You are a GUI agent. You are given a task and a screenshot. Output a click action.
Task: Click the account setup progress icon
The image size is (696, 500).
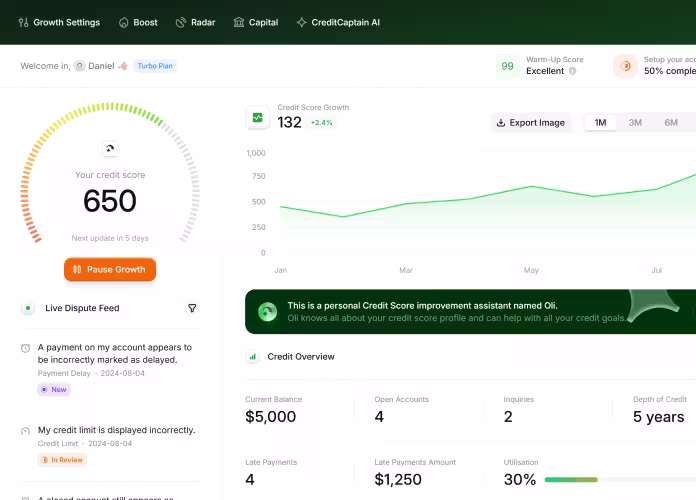(x=626, y=66)
